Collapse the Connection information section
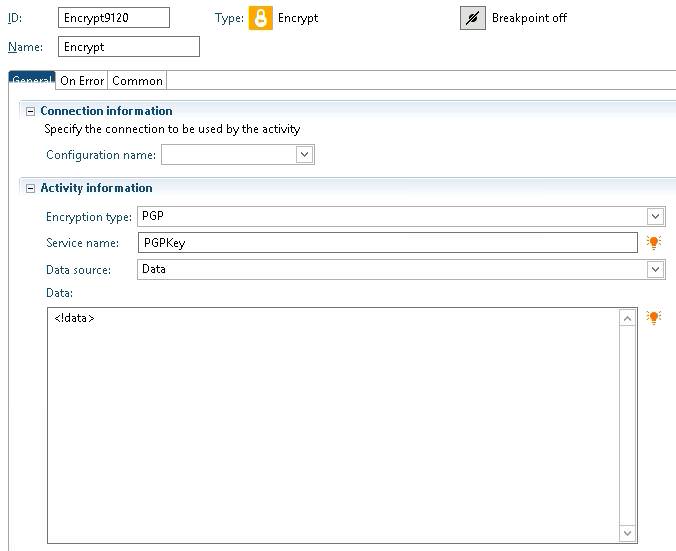Viewport: 676px width, 551px height. tap(30, 111)
